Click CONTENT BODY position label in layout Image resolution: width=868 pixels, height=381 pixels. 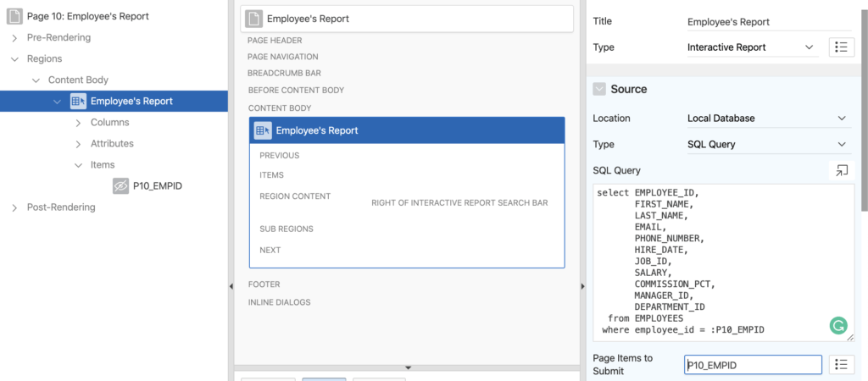click(280, 108)
